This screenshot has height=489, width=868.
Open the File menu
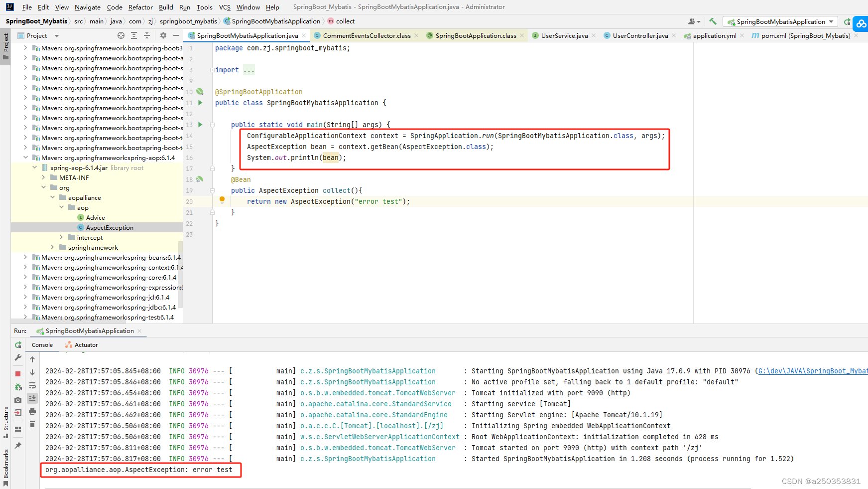point(27,7)
